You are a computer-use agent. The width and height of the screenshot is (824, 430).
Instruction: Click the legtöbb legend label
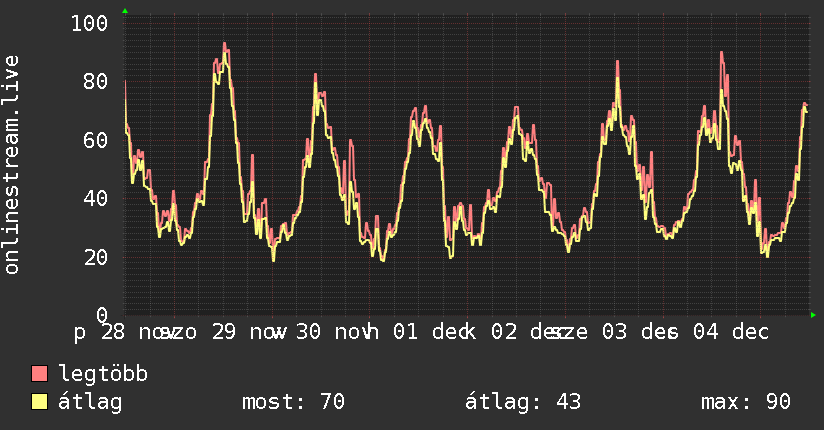coord(103,374)
